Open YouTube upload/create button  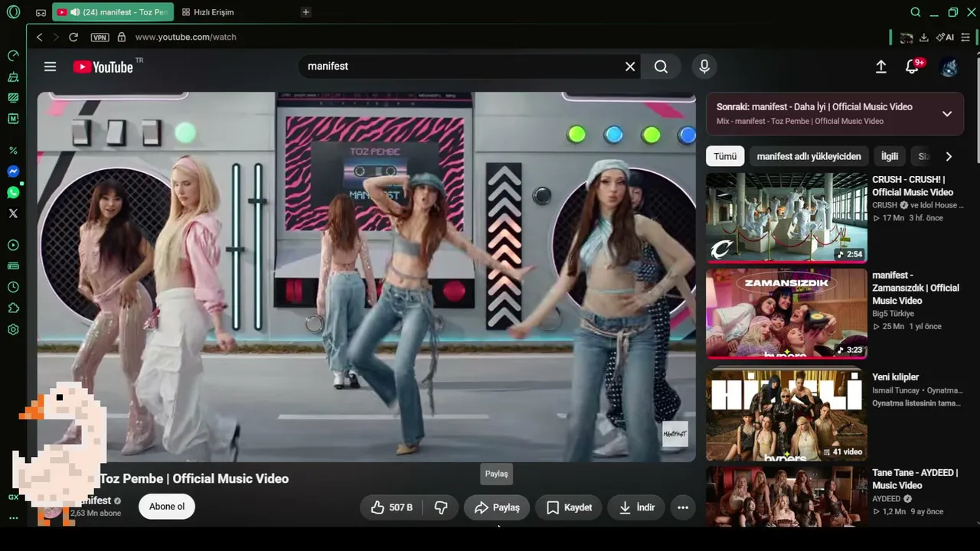pyautogui.click(x=881, y=67)
